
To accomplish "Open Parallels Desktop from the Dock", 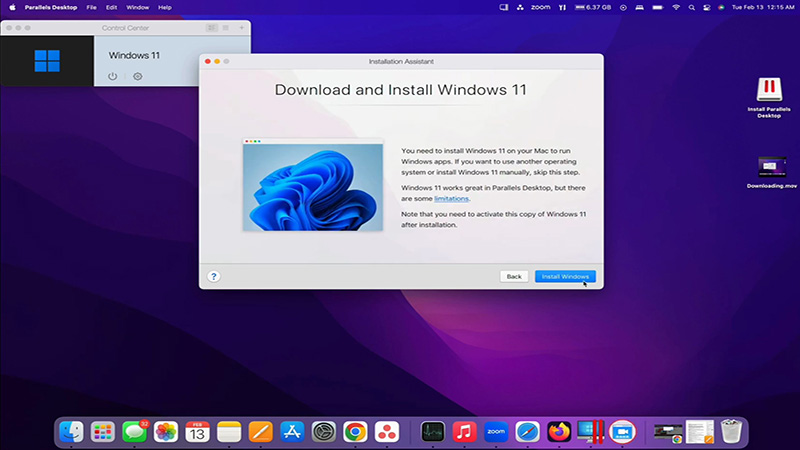I will pyautogui.click(x=591, y=432).
